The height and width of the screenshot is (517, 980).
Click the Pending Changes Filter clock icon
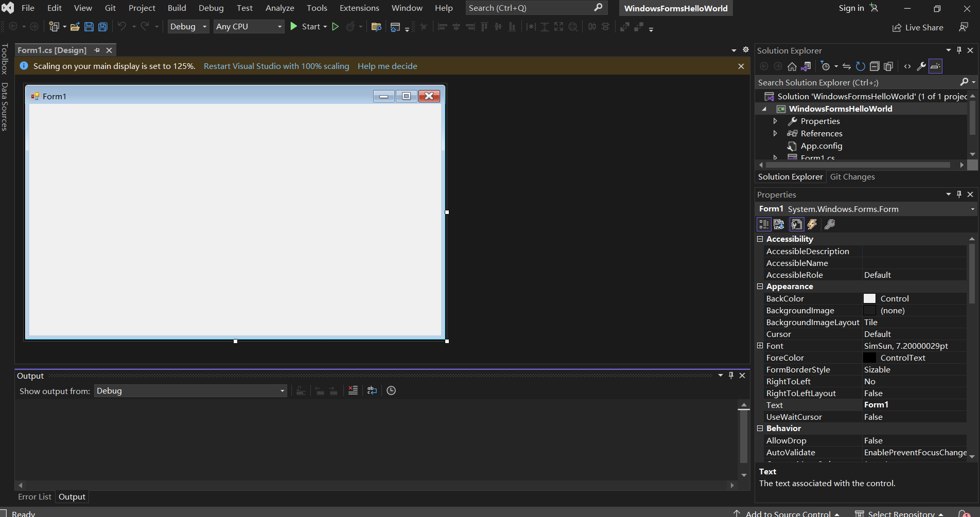[x=826, y=66]
